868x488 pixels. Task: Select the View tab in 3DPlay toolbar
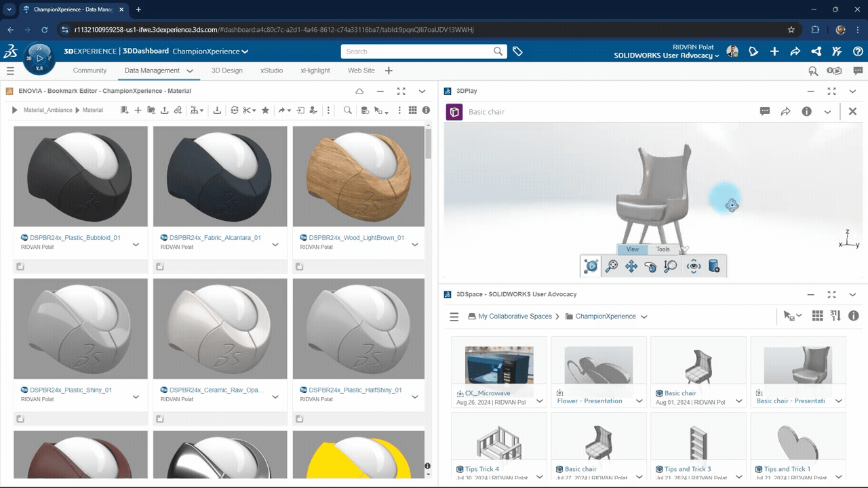click(632, 249)
